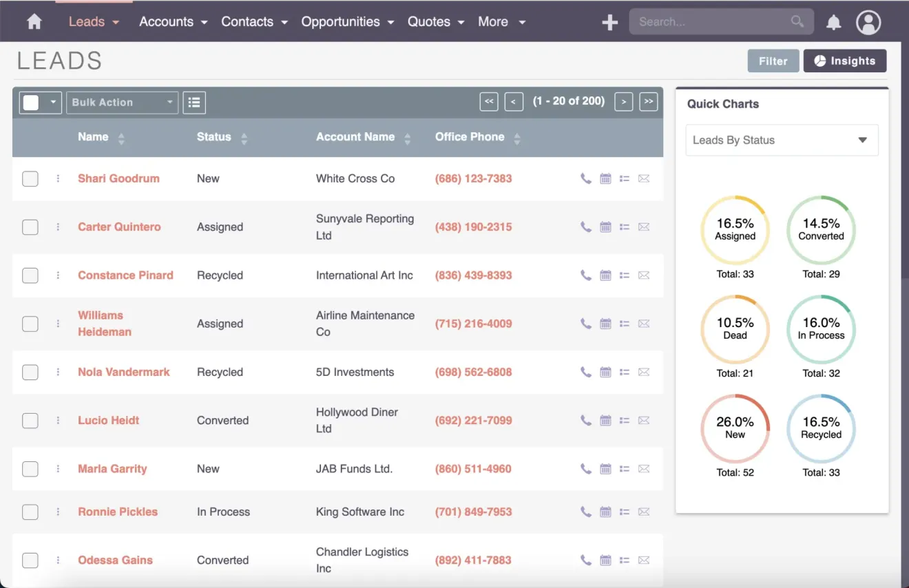Open notifications via the bell icon
Screen dimensions: 909x588
833,21
